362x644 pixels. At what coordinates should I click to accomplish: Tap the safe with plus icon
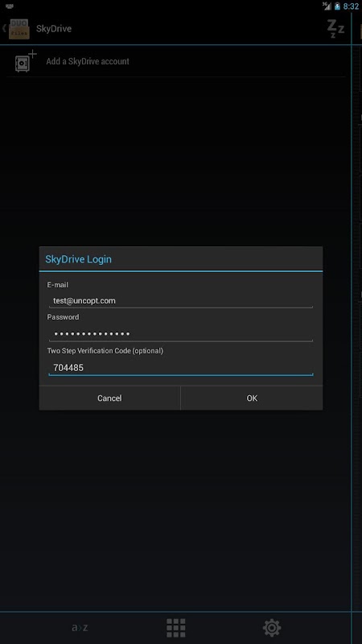point(26,62)
